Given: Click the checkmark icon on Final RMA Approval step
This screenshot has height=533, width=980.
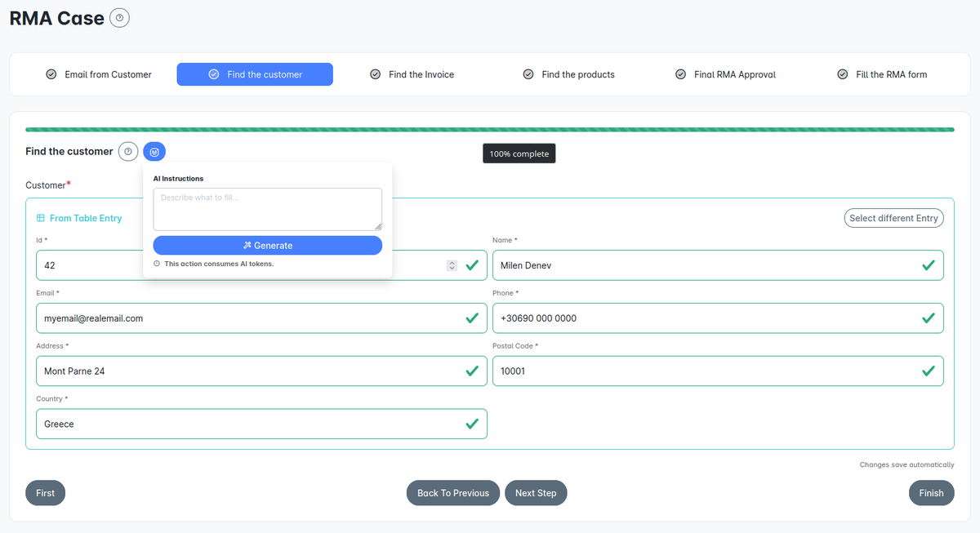Looking at the screenshot, I should pos(680,74).
